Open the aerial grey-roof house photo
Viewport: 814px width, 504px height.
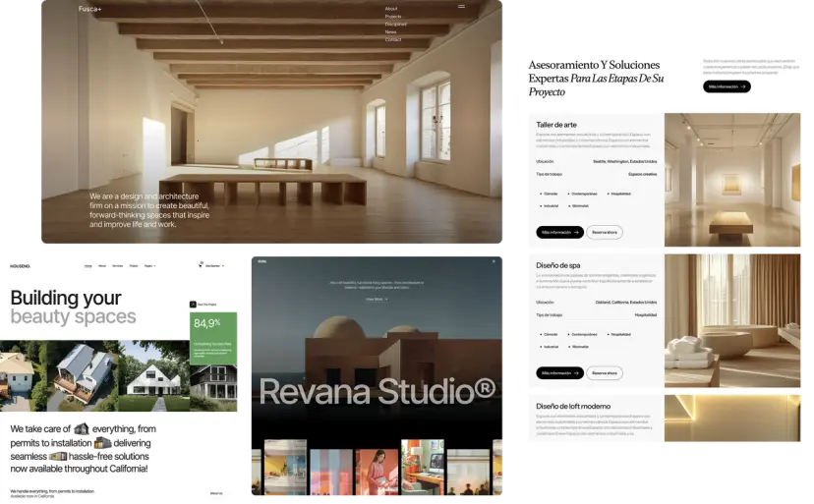point(83,376)
